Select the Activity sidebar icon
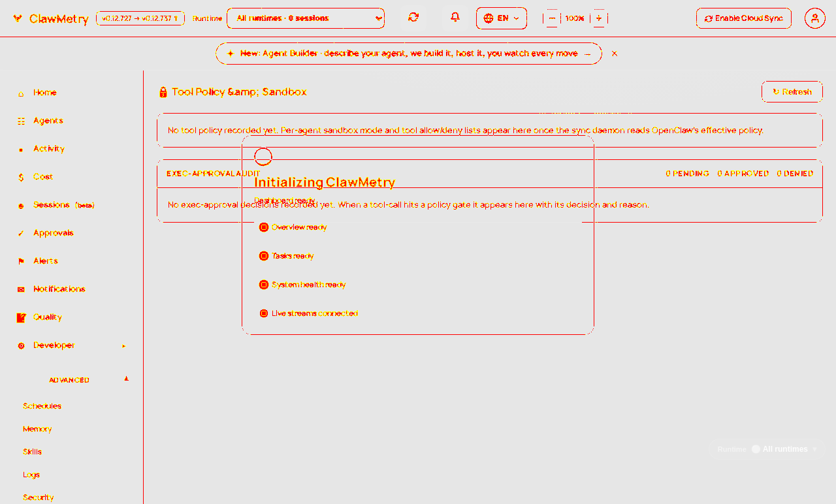 point(21,150)
